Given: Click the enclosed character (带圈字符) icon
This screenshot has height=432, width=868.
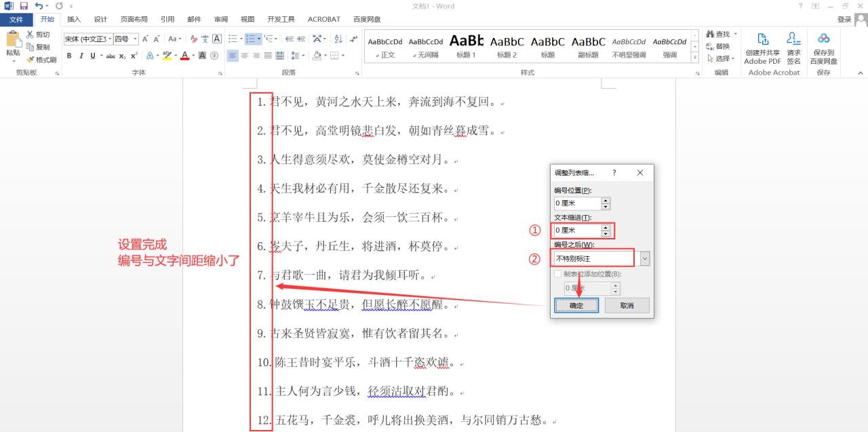Looking at the screenshot, I should 214,56.
